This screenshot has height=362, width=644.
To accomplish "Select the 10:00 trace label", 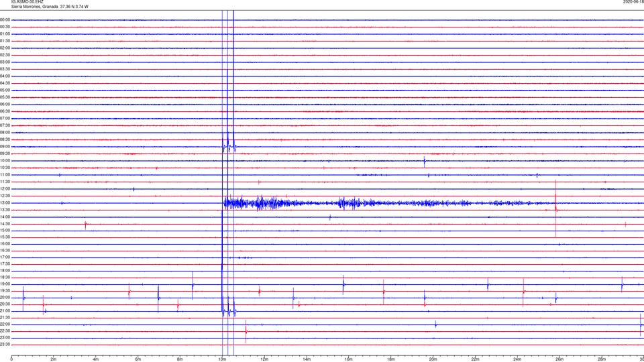I will pyautogui.click(x=5, y=160).
